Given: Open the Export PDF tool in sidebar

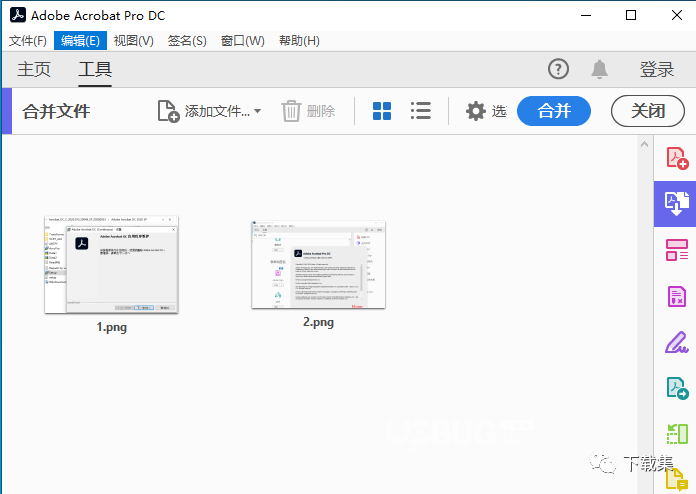Looking at the screenshot, I should pyautogui.click(x=677, y=388).
